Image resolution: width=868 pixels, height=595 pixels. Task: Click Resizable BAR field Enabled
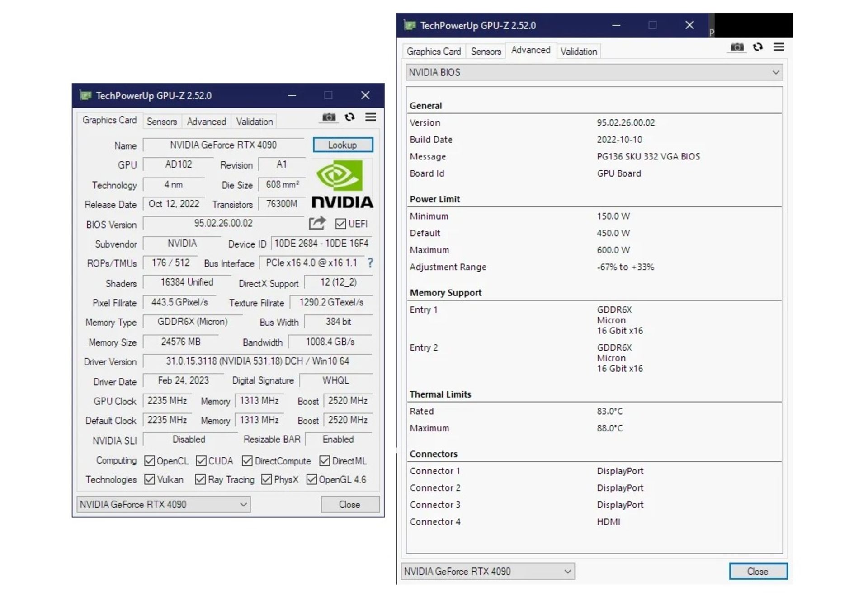coord(339,439)
